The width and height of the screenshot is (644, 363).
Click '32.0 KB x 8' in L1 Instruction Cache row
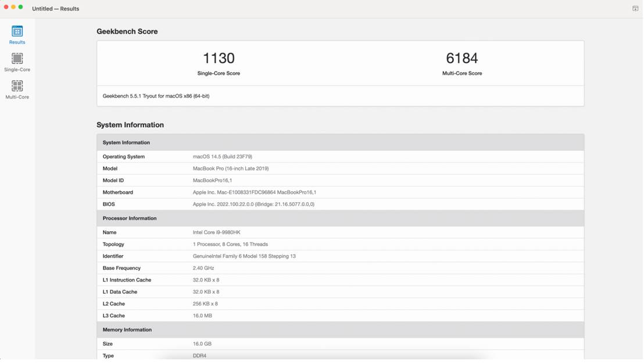(x=206, y=280)
